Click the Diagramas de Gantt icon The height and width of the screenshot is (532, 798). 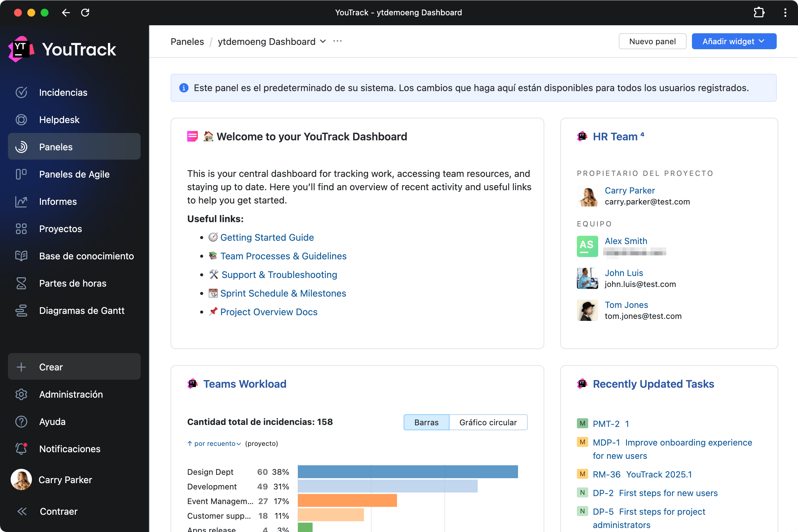[21, 311]
